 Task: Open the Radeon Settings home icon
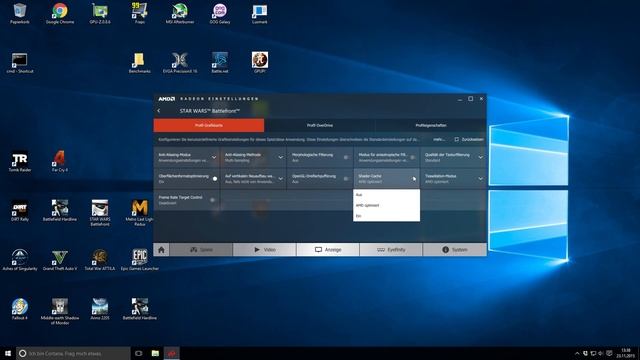(161, 249)
